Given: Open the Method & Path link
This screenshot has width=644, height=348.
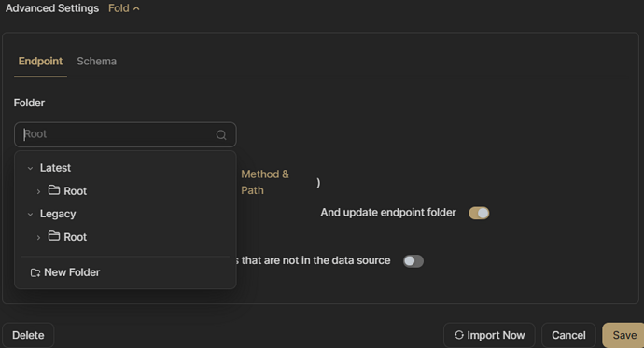Looking at the screenshot, I should click(x=265, y=182).
